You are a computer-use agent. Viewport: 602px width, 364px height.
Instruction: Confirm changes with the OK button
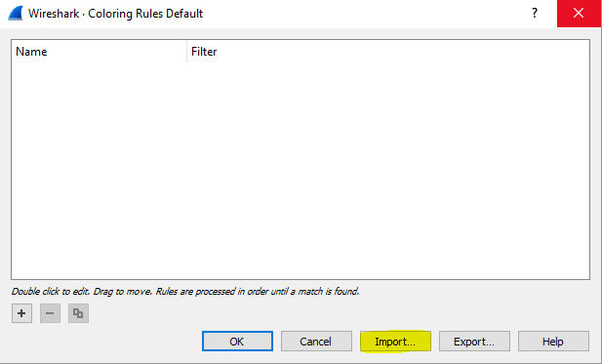pos(237,342)
